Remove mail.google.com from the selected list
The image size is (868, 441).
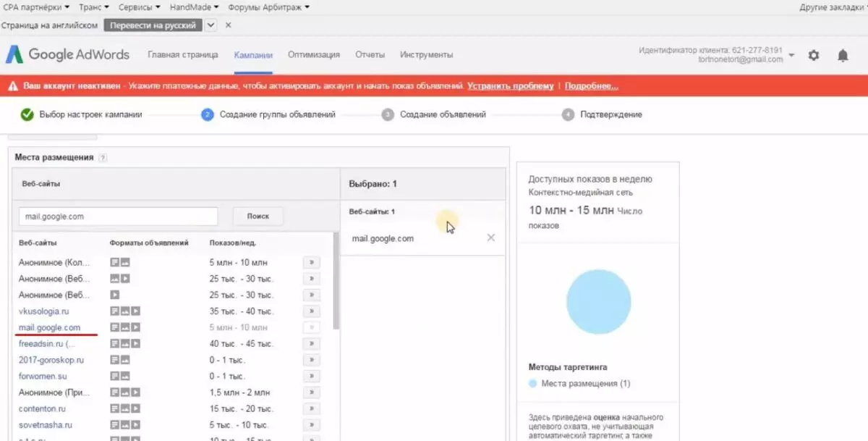[x=491, y=238]
